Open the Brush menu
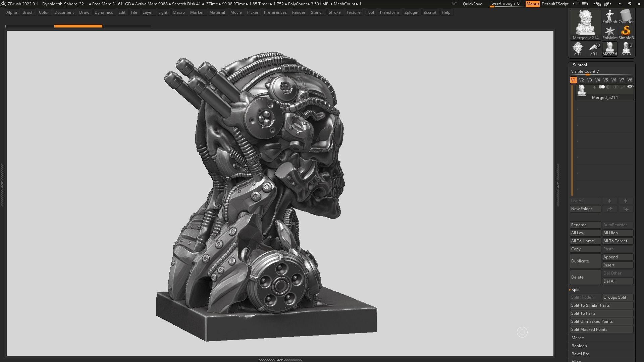 point(28,12)
